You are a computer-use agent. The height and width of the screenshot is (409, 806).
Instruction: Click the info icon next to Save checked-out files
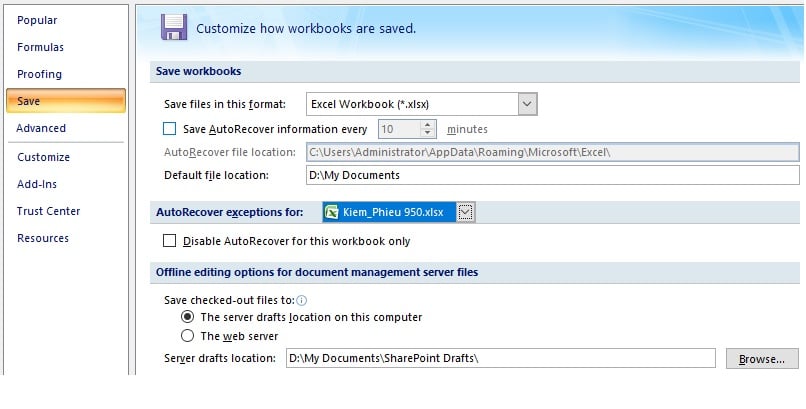point(302,299)
